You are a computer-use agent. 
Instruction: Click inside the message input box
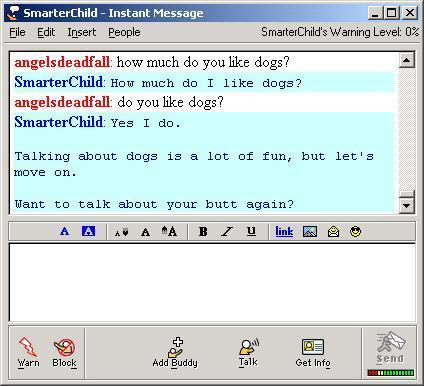point(212,282)
